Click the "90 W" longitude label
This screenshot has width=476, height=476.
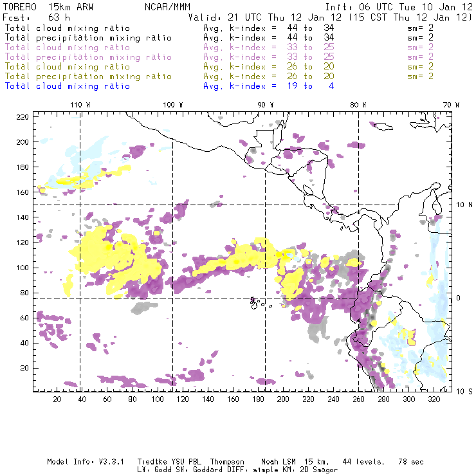pyautogui.click(x=266, y=105)
